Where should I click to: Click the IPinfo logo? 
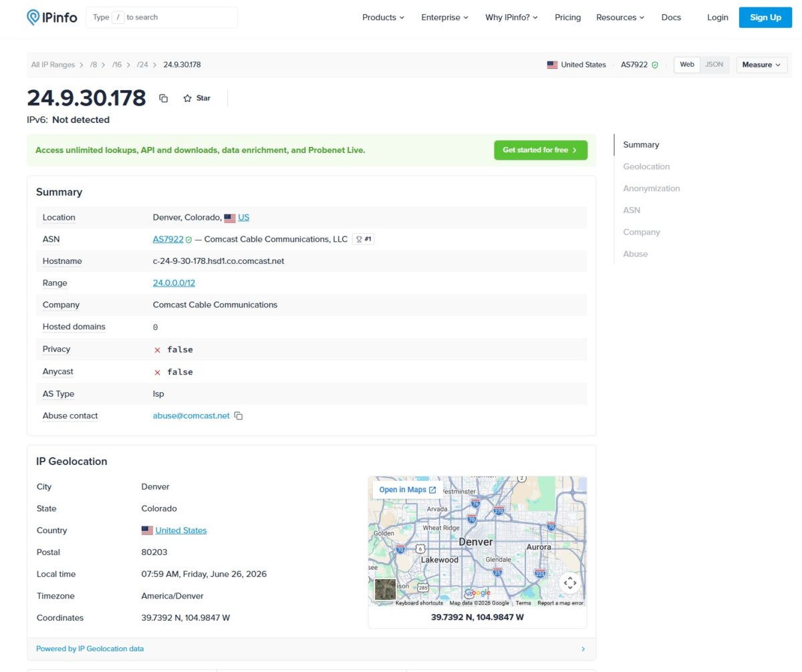point(52,17)
